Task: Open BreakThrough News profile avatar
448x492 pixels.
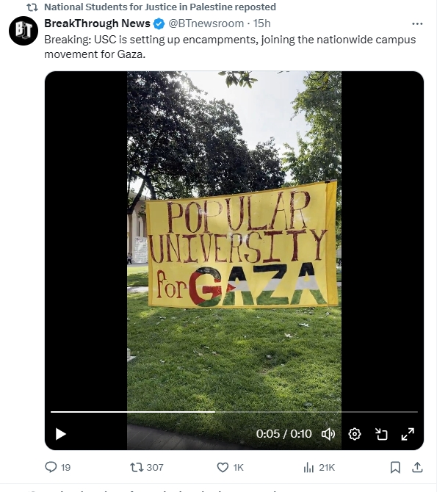Action: [23, 32]
